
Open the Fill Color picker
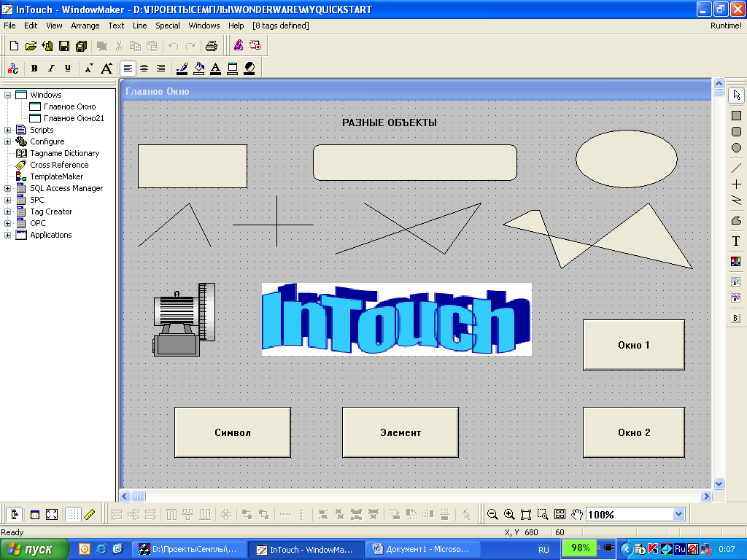coord(199,69)
